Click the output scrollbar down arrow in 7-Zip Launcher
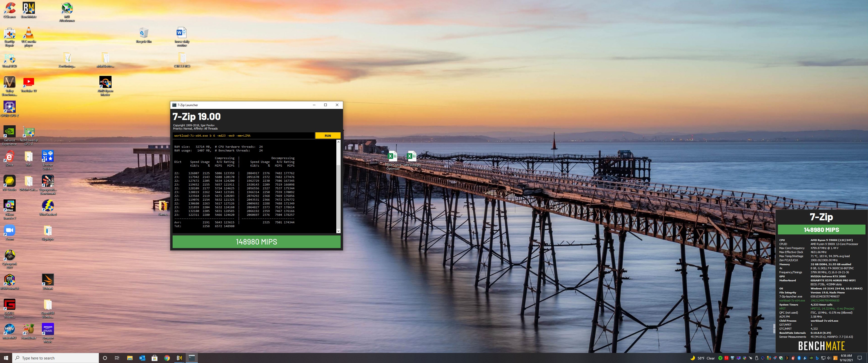 coord(338,231)
